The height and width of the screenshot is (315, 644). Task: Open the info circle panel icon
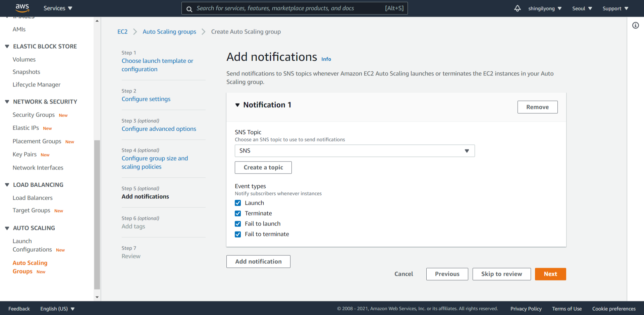click(635, 25)
